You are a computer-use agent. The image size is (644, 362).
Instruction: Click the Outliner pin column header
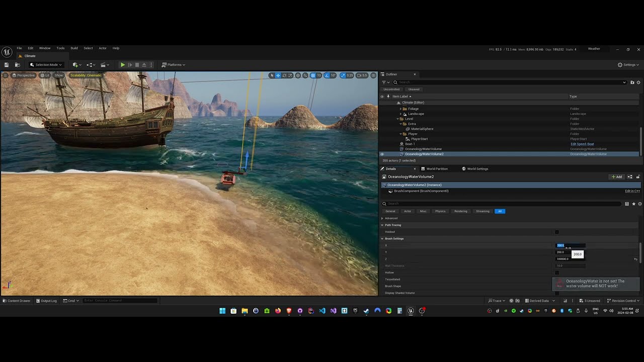coord(388,97)
